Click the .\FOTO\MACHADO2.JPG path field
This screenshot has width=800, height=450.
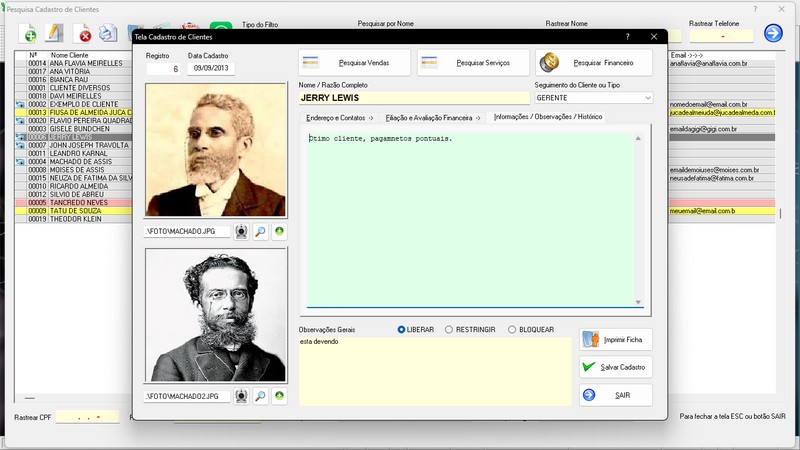187,396
